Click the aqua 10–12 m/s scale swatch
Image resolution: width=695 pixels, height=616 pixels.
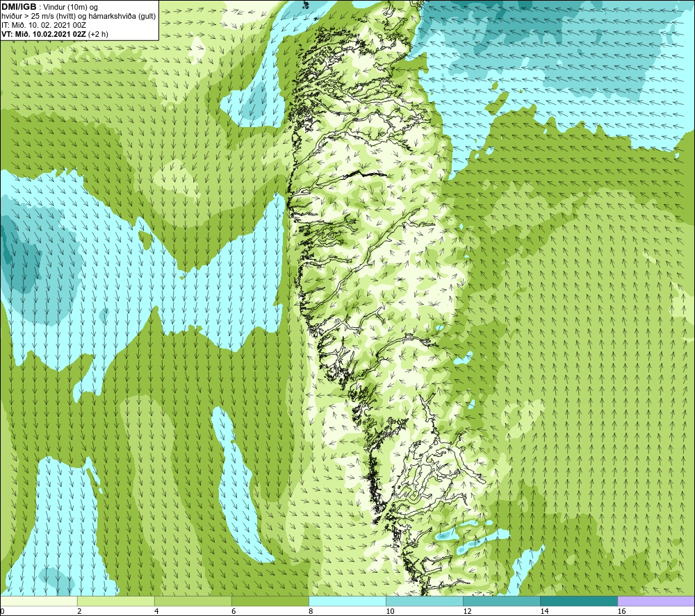coord(424,601)
